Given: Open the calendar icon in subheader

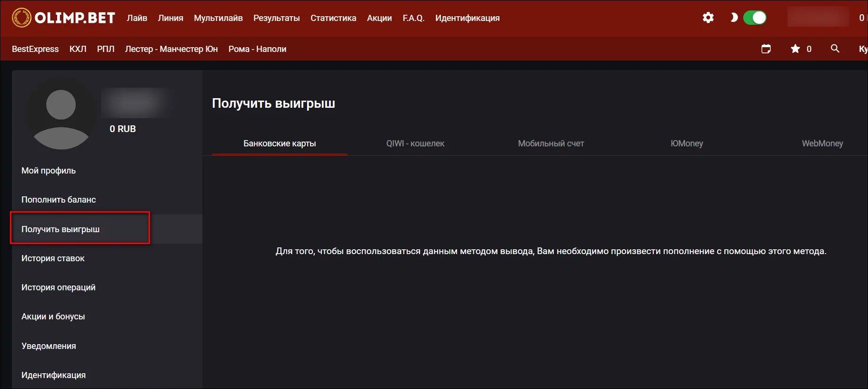Looking at the screenshot, I should point(766,49).
